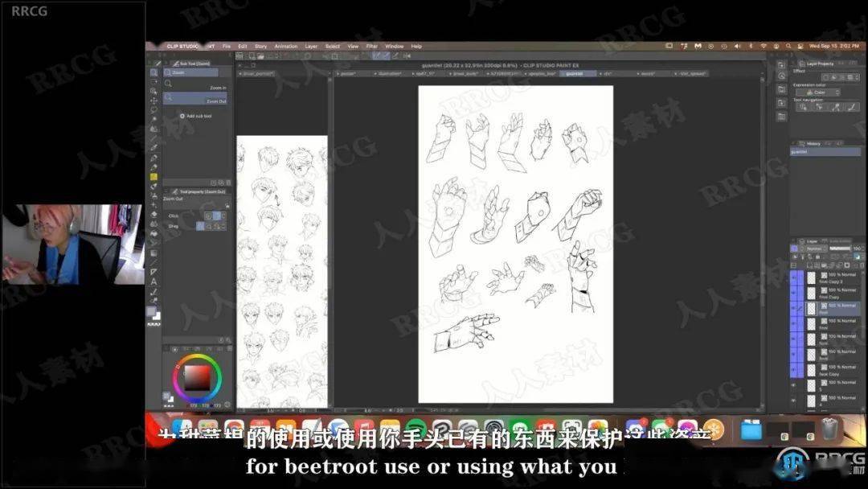Click the layer opacity value 100 field

(x=858, y=249)
